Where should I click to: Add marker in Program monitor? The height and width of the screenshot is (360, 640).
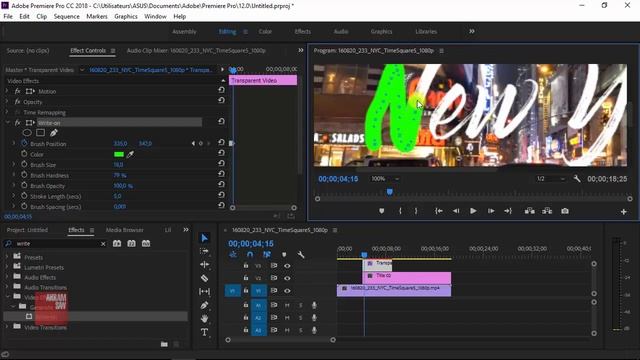pos(382,211)
